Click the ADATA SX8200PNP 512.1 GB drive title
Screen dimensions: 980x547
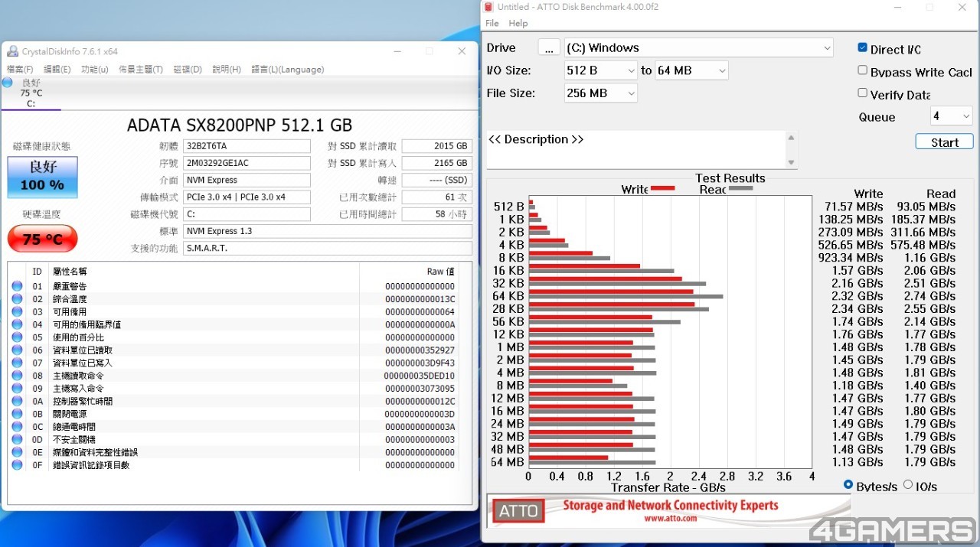pos(240,125)
